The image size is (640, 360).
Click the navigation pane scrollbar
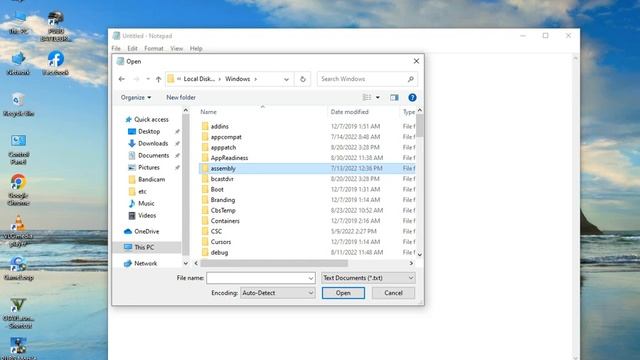click(186, 184)
